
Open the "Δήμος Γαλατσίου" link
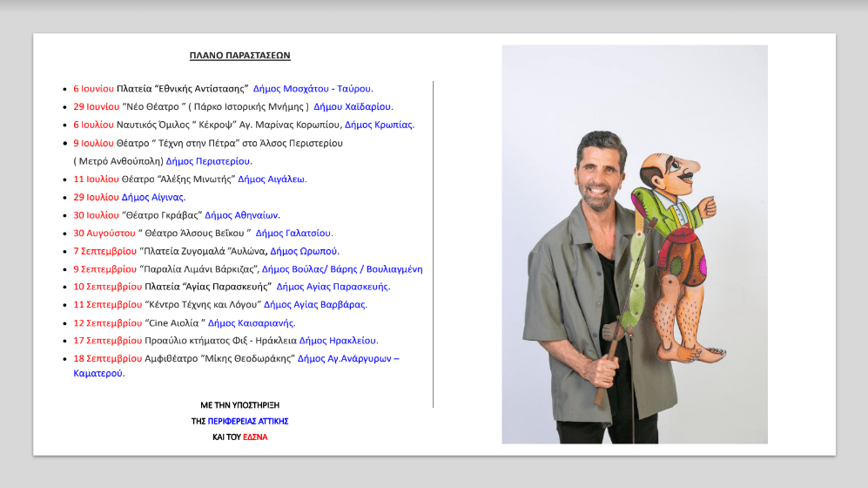(x=293, y=233)
